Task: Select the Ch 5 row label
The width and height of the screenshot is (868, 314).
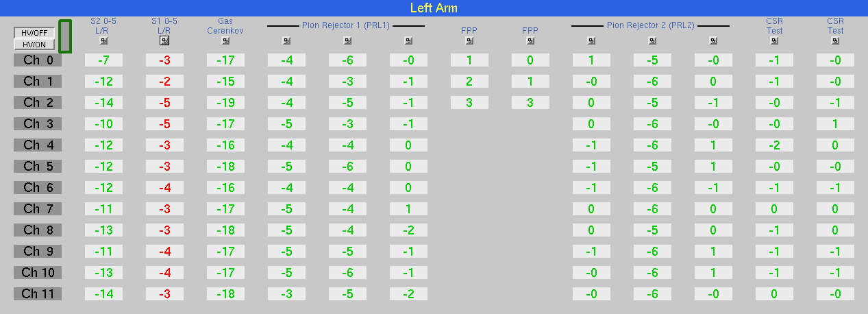Action: pyautogui.click(x=38, y=167)
